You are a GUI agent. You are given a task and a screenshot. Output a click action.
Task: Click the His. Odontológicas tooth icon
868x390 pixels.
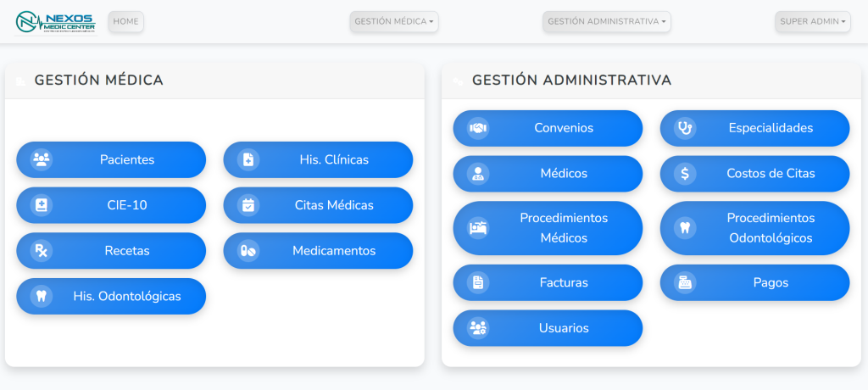[x=41, y=297]
